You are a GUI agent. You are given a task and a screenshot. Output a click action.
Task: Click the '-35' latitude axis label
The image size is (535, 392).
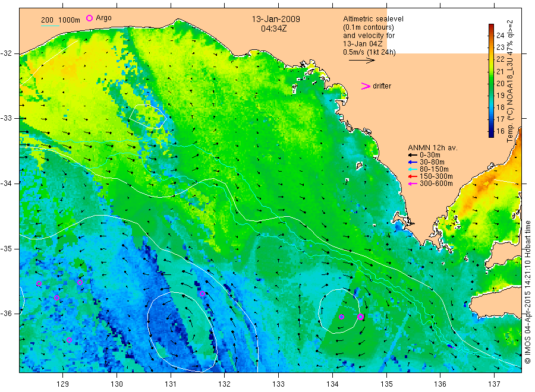6,248
